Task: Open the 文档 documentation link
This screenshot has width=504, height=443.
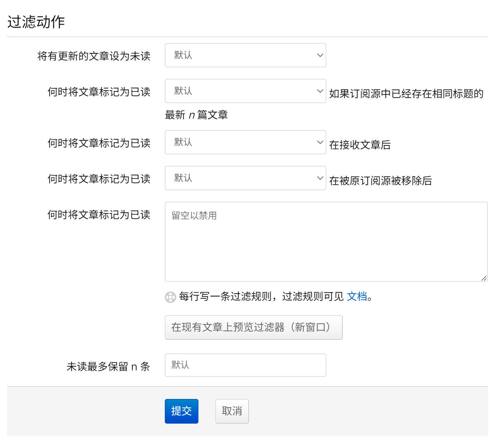Action: pyautogui.click(x=356, y=297)
